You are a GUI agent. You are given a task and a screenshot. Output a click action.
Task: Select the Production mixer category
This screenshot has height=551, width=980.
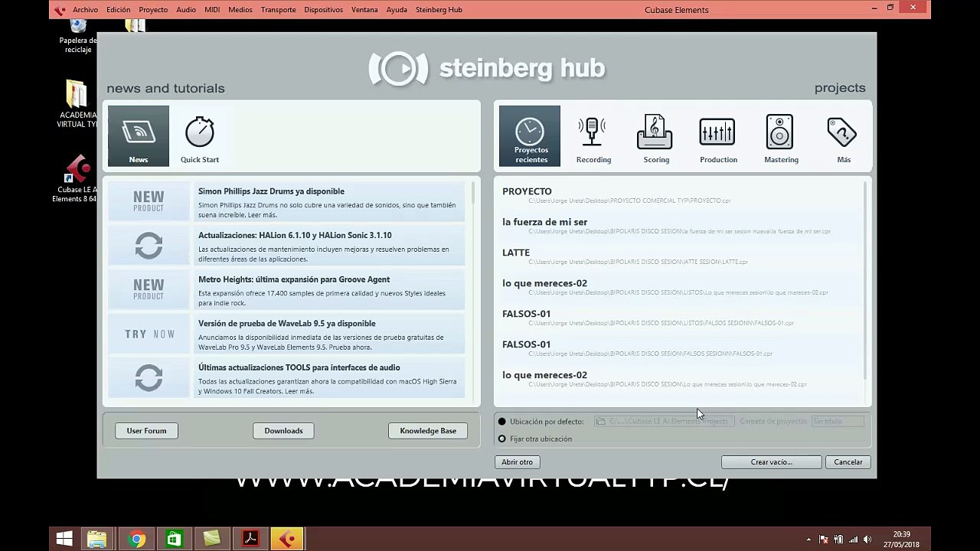pos(718,136)
